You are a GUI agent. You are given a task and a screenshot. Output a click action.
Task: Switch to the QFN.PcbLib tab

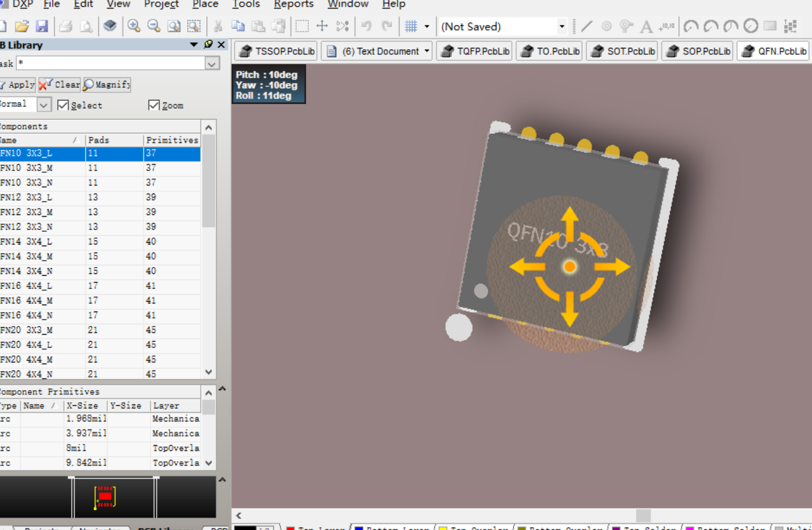[x=774, y=51]
